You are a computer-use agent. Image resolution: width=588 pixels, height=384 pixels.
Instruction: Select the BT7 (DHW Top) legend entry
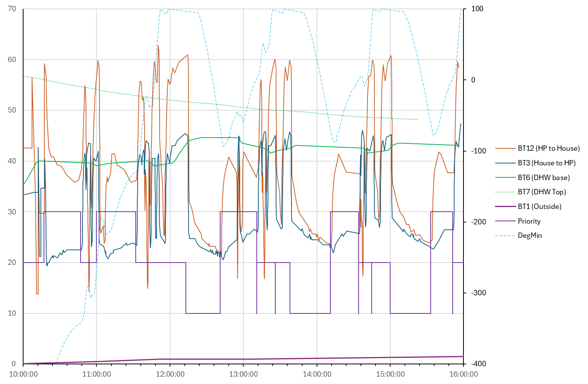coord(542,192)
